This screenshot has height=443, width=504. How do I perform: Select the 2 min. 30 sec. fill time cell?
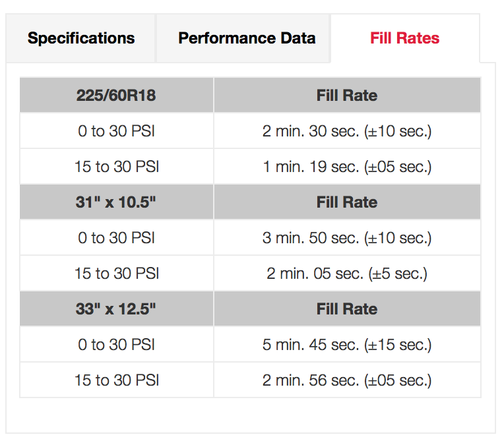click(x=347, y=131)
